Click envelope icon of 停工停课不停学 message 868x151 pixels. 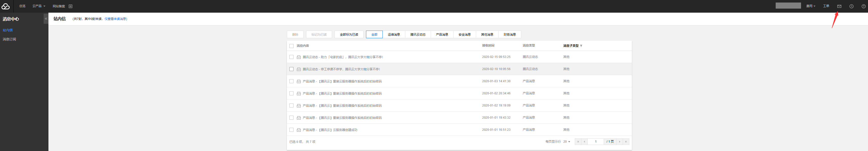[x=299, y=69]
